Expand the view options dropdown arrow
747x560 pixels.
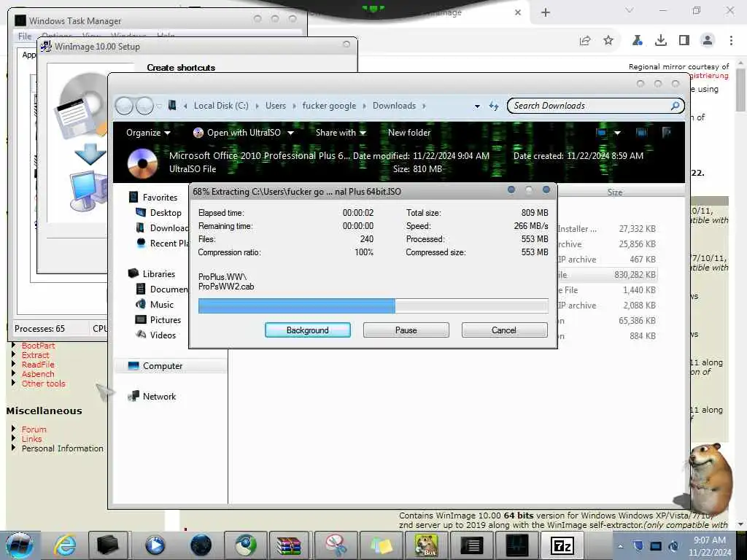pyautogui.click(x=617, y=133)
